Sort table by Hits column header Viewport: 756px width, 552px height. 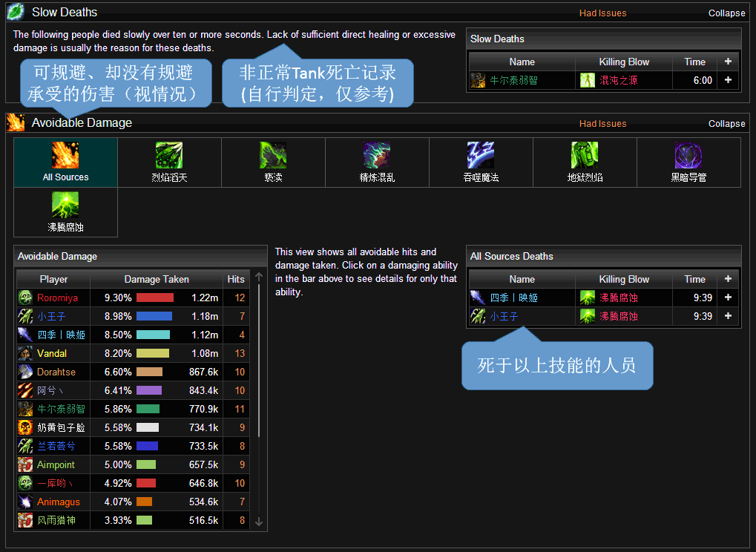tap(236, 279)
